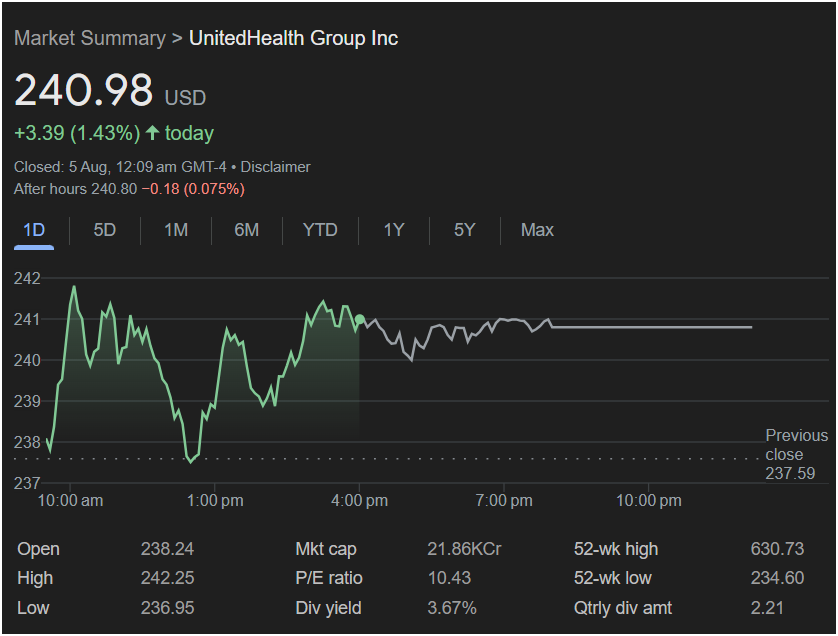Click the Open value 238.24
838x636 pixels.
point(167,549)
